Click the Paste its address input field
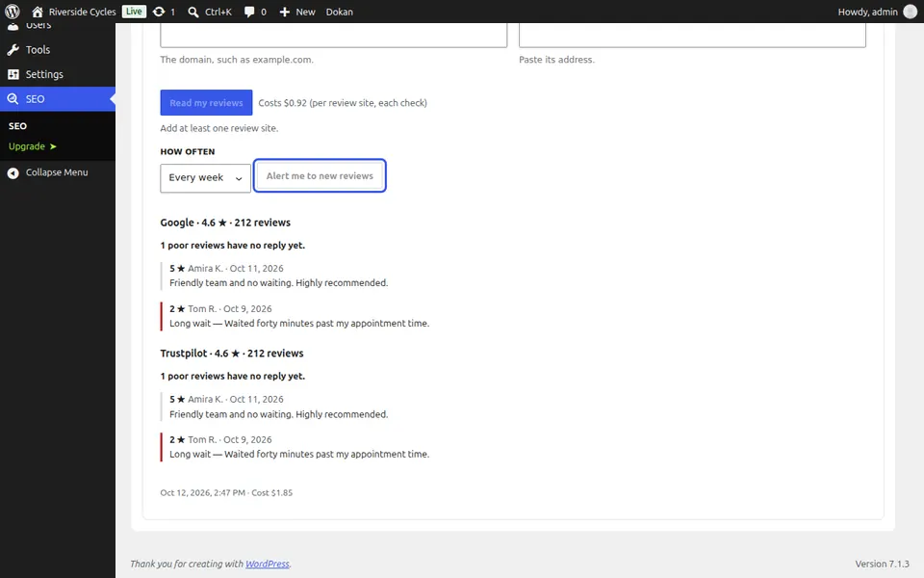 (692, 35)
